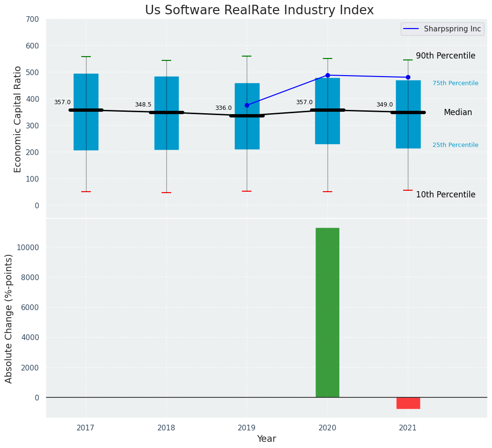Viewport: 492px width, 448px height.
Task: Click the Median annotation label
Action: 458,112
